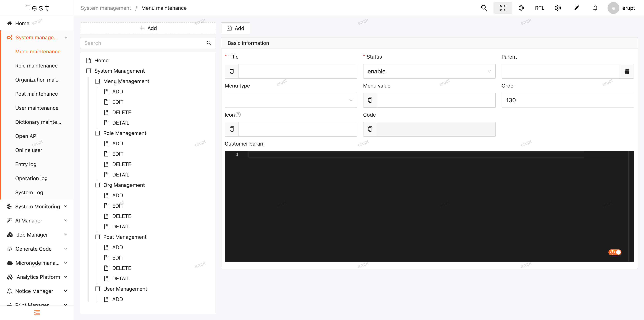Focus the Menu value input field

436,100
